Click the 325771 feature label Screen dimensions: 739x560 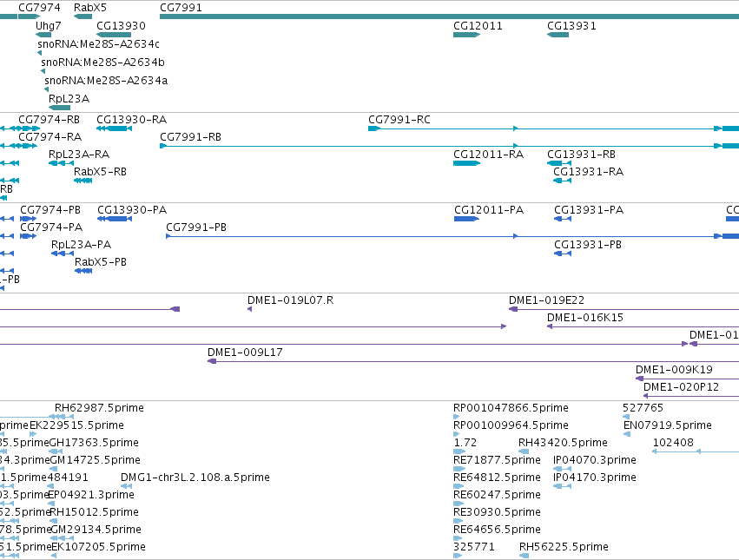[x=473, y=547]
